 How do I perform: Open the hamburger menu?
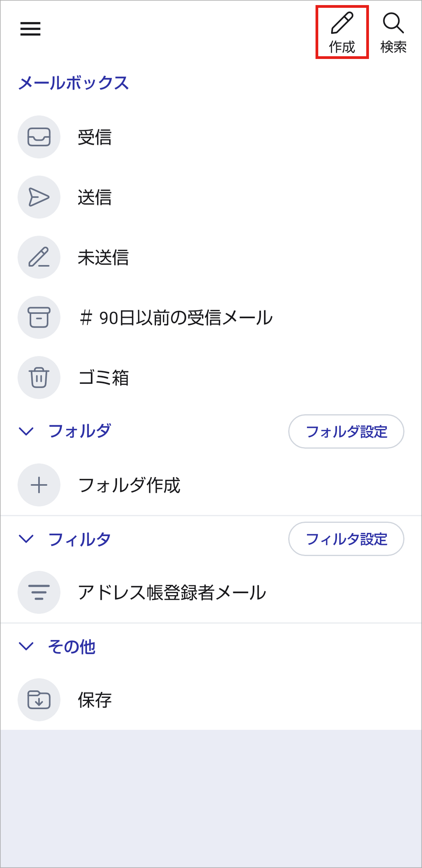[x=30, y=29]
